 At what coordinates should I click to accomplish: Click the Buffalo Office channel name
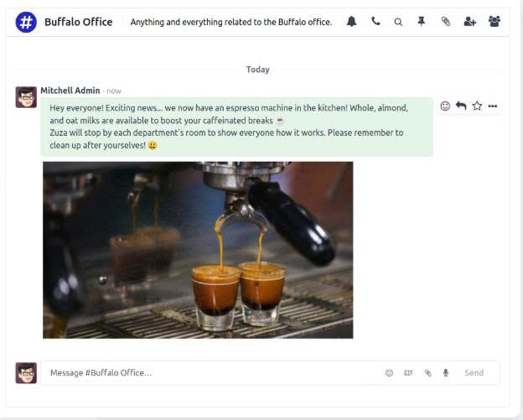78,22
